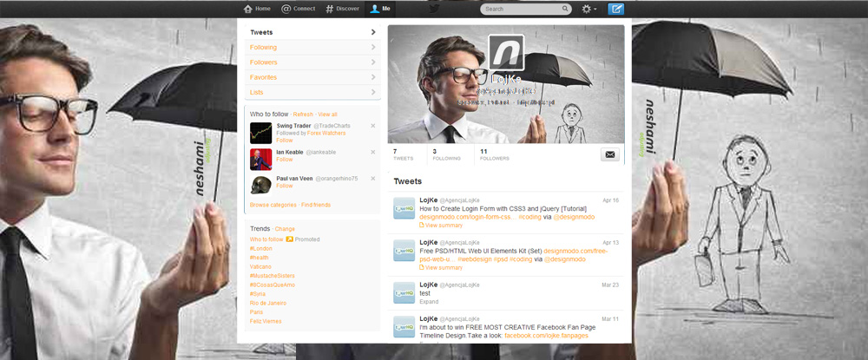Click @designmodo mention in Apr 16 tweet
This screenshot has width=868, height=360.
(x=574, y=218)
